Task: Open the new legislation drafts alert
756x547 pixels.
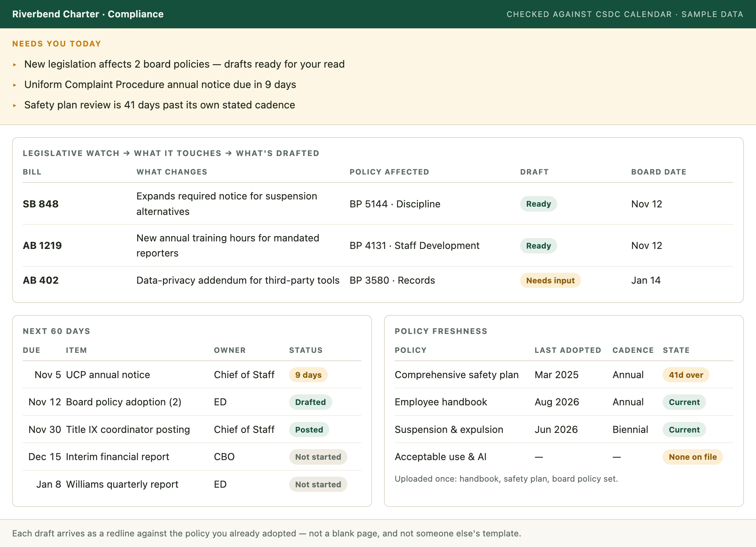Action: [x=184, y=64]
